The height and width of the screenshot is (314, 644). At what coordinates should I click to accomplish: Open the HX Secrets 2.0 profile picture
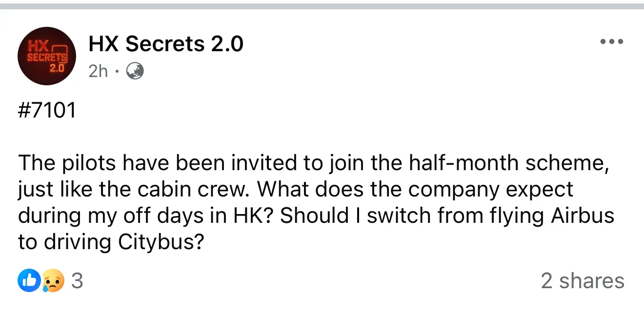pos(47,56)
